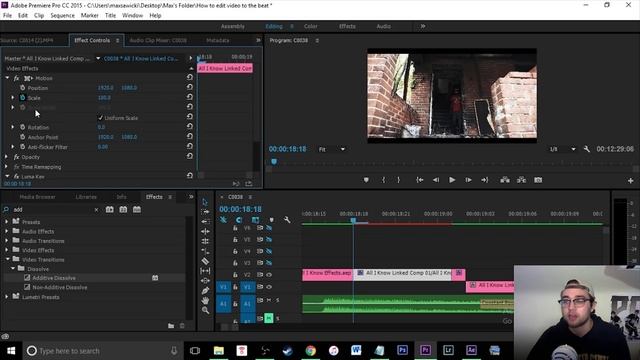Reset the Position parameter
Image resolution: width=640 pixels, height=360 pixels.
point(190,87)
